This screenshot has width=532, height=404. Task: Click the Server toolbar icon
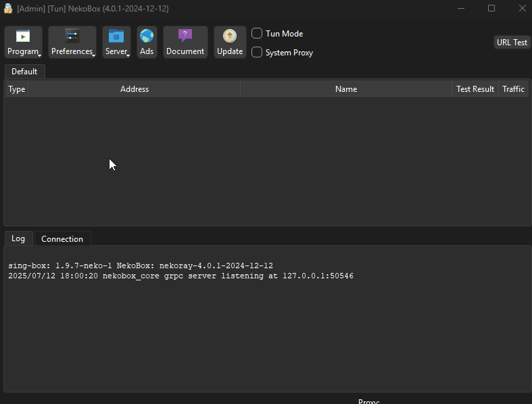click(116, 36)
